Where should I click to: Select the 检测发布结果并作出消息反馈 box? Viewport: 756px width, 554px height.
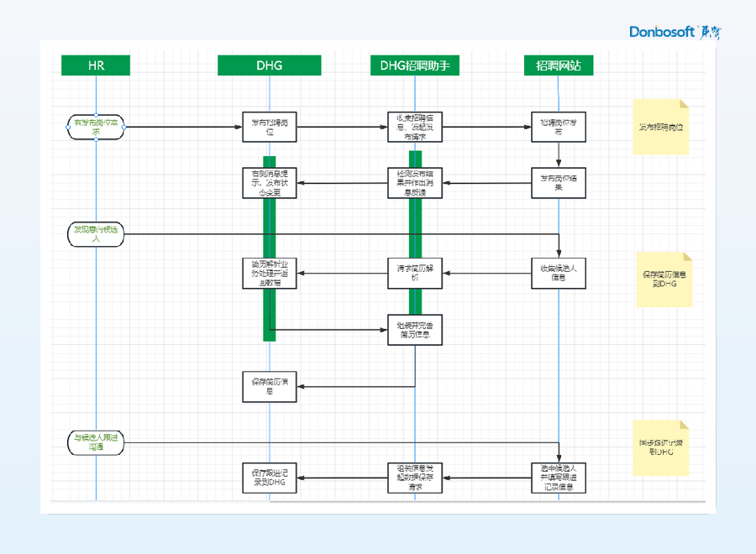pos(415,183)
